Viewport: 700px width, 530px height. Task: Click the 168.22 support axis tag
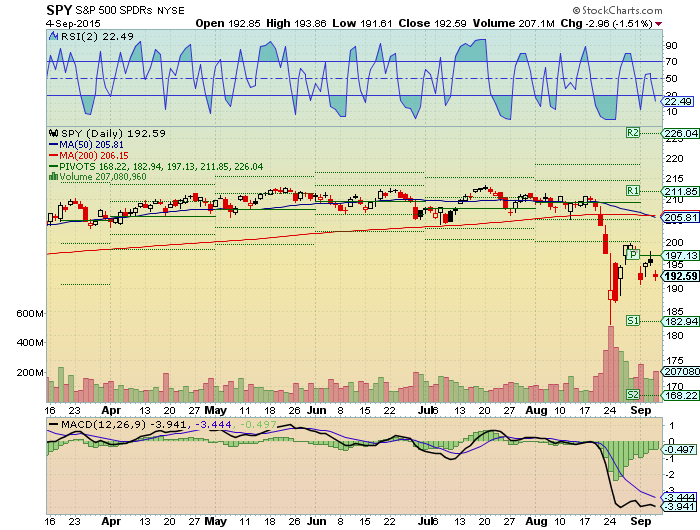[x=680, y=395]
